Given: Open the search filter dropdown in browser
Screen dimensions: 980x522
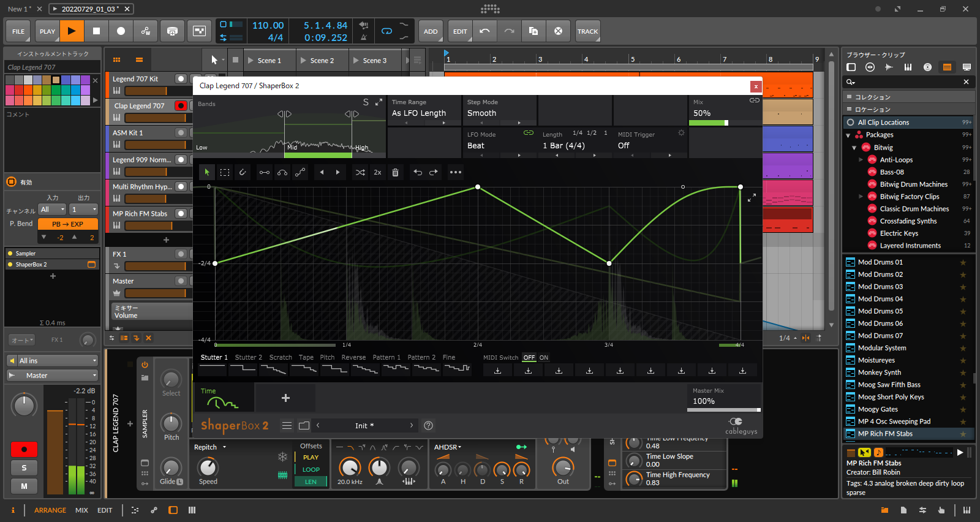Looking at the screenshot, I should point(851,82).
